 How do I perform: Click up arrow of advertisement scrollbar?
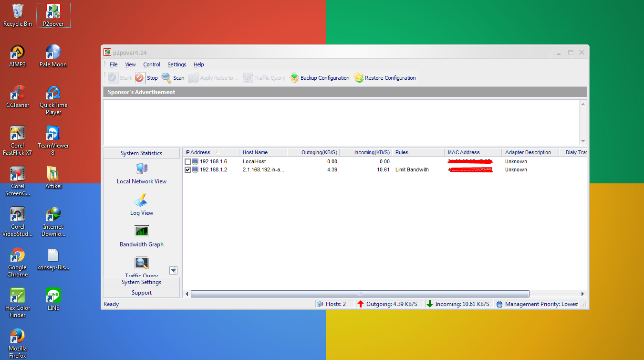click(582, 103)
